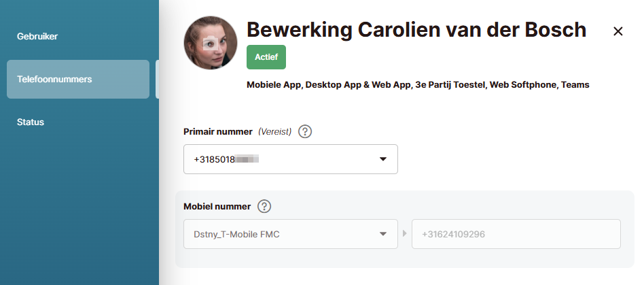The width and height of the screenshot is (644, 285).
Task: Click the mobile number field showing +31624109296
Action: [516, 234]
